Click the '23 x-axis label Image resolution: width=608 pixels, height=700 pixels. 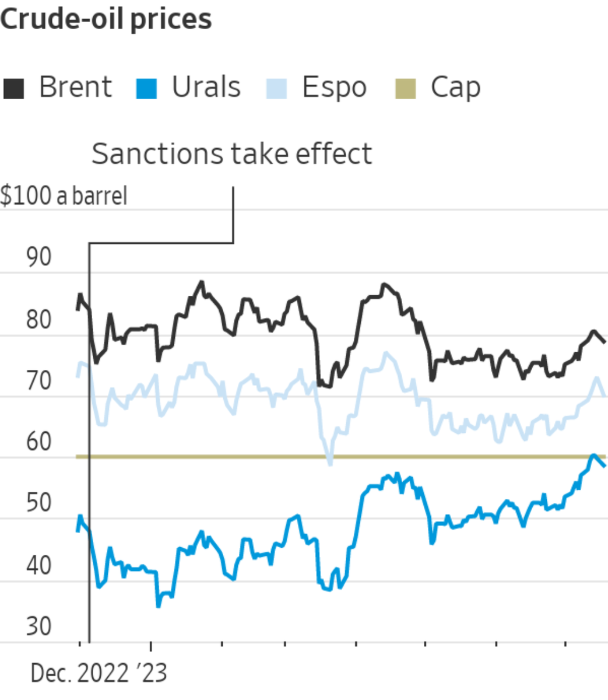pyautogui.click(x=152, y=674)
